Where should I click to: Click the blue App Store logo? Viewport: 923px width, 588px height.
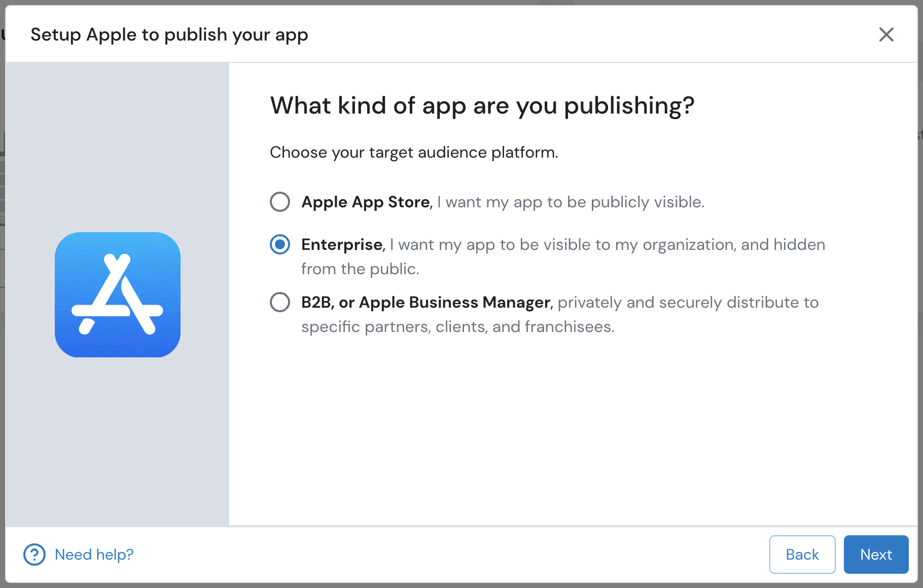(118, 295)
